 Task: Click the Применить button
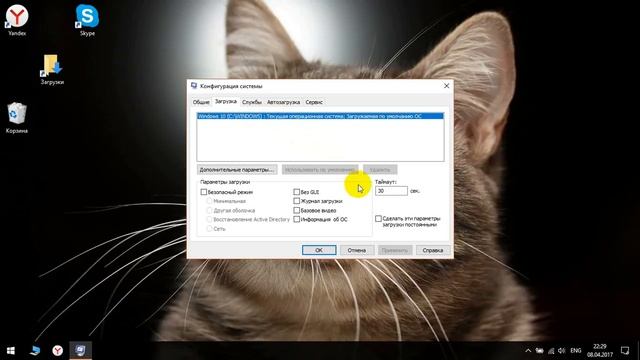[395, 250]
